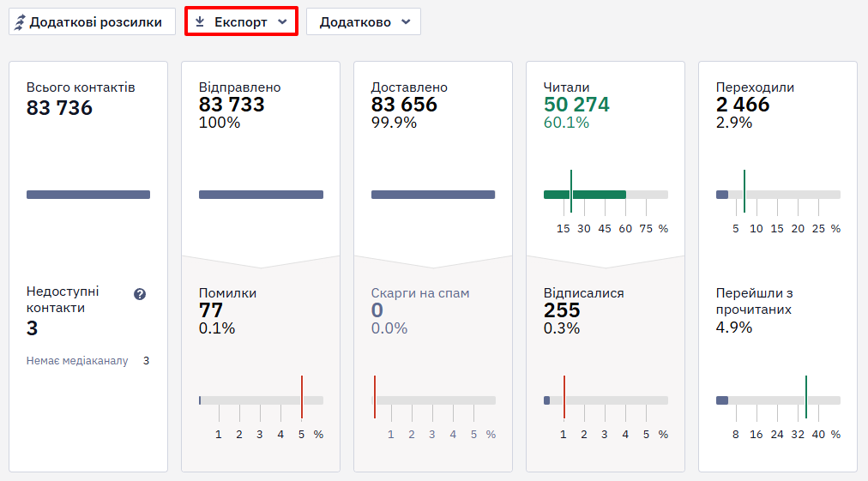Select the Відписалися count 255
Viewport: 868px width, 481px height.
(561, 310)
